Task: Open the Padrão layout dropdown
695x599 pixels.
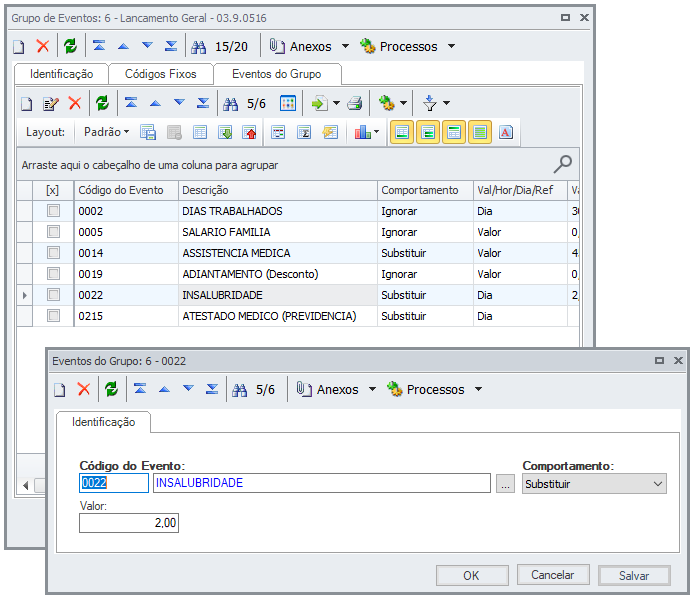Action: coord(106,132)
